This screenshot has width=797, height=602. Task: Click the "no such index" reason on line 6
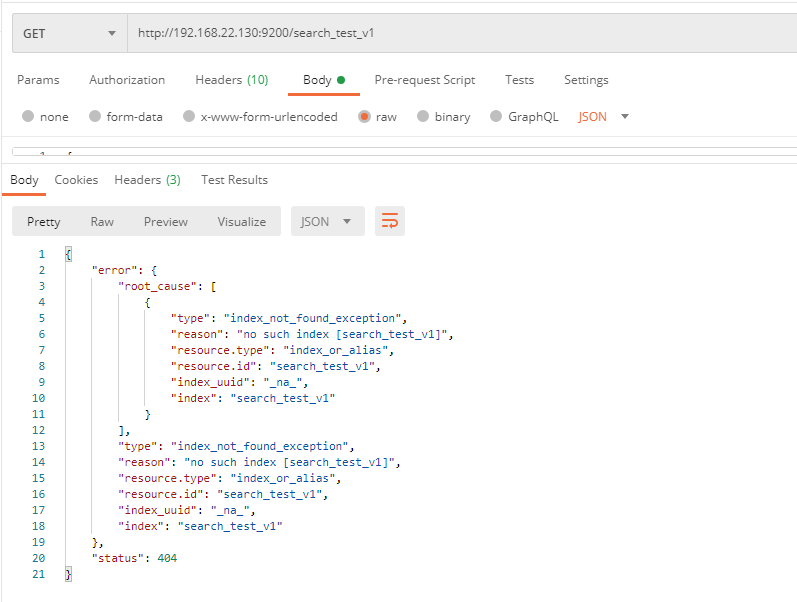click(342, 335)
